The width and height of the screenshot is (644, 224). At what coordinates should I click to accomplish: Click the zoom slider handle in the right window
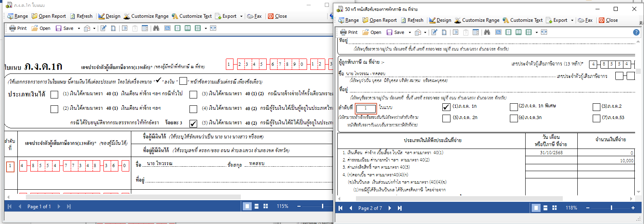[611, 208]
